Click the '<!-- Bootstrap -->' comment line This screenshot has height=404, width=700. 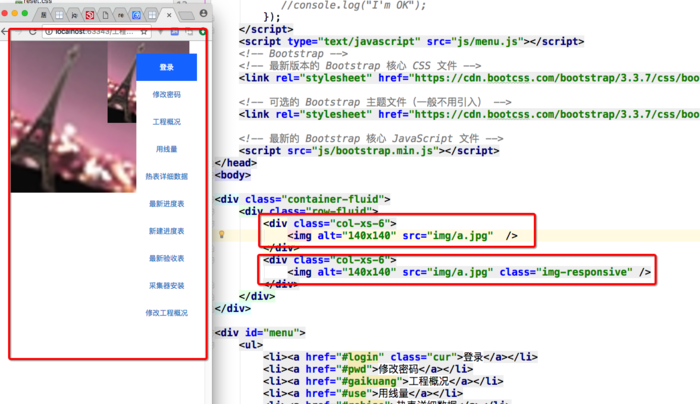(293, 54)
